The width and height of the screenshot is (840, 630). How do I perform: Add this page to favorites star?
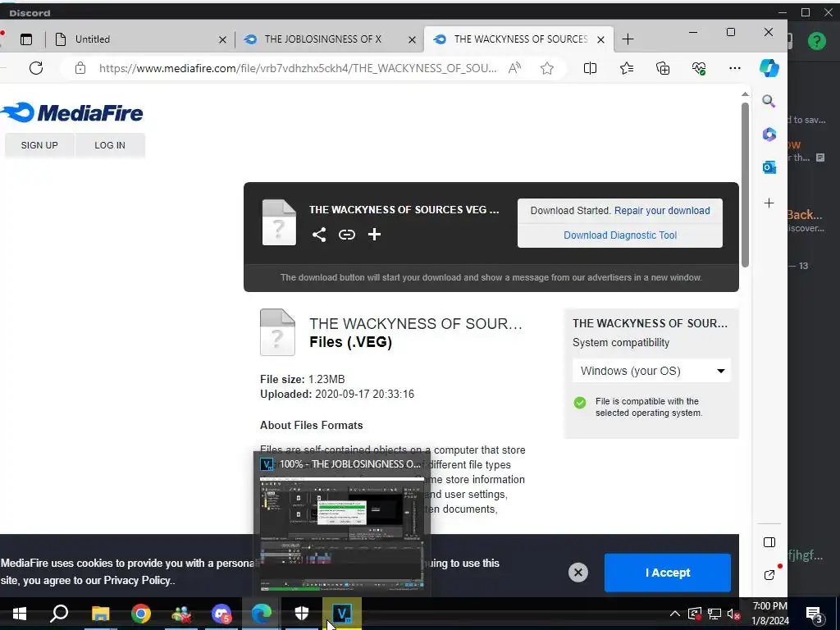[547, 68]
